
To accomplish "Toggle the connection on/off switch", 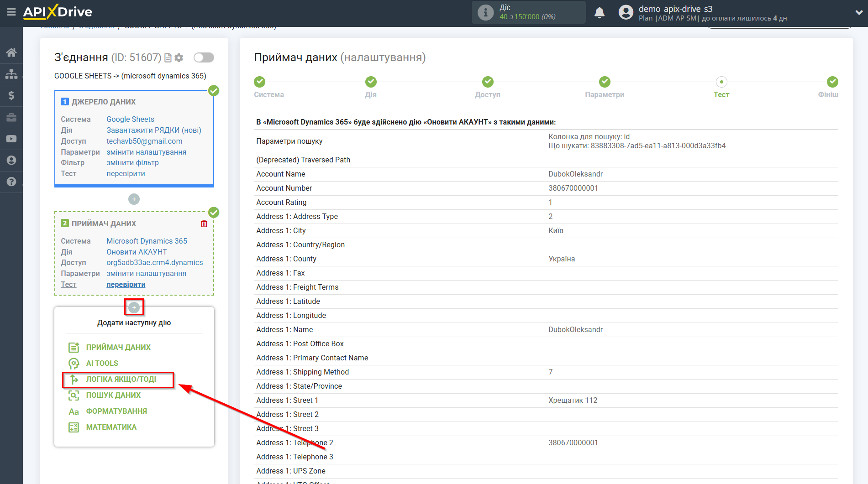I will 204,57.
